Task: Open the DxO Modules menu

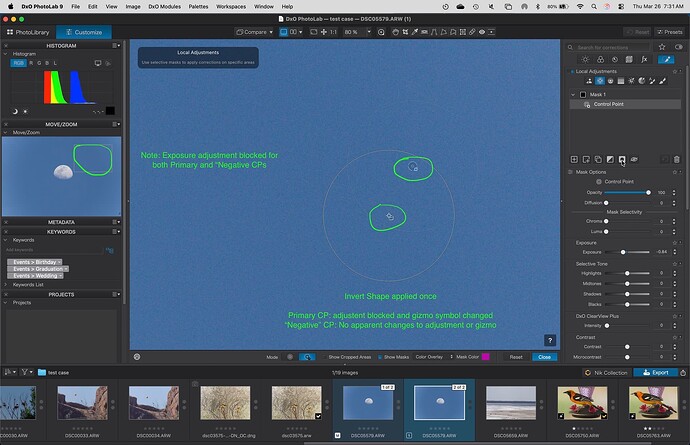Action: pos(165,7)
